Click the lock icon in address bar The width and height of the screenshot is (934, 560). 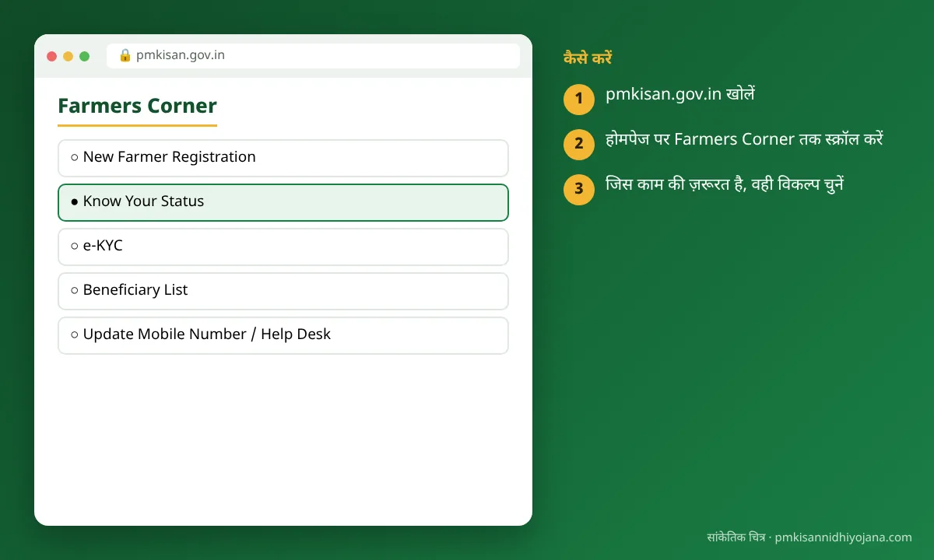125,55
